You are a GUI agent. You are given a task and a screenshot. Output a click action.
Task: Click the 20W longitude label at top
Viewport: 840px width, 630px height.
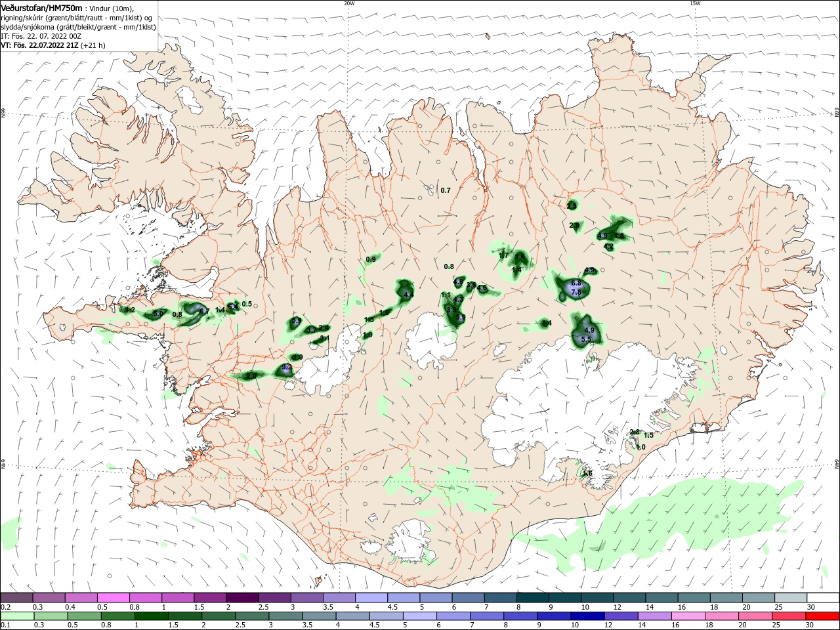pyautogui.click(x=349, y=3)
